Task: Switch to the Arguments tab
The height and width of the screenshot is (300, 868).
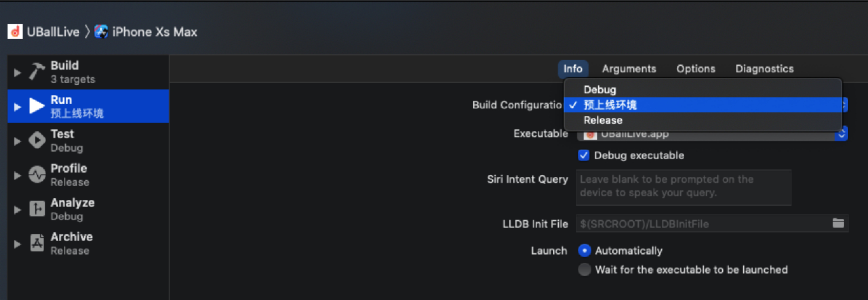Action: [629, 69]
